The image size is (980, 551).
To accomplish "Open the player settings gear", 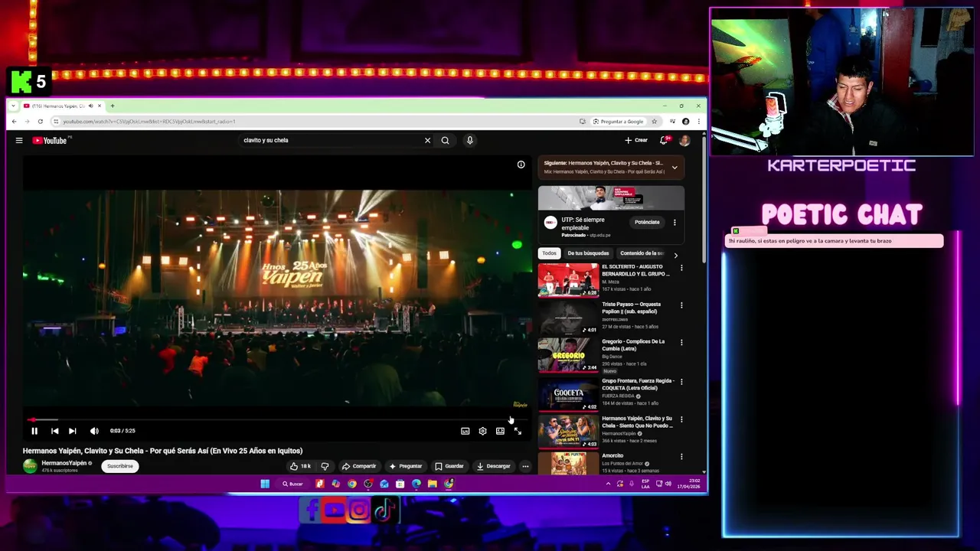I will (x=482, y=431).
